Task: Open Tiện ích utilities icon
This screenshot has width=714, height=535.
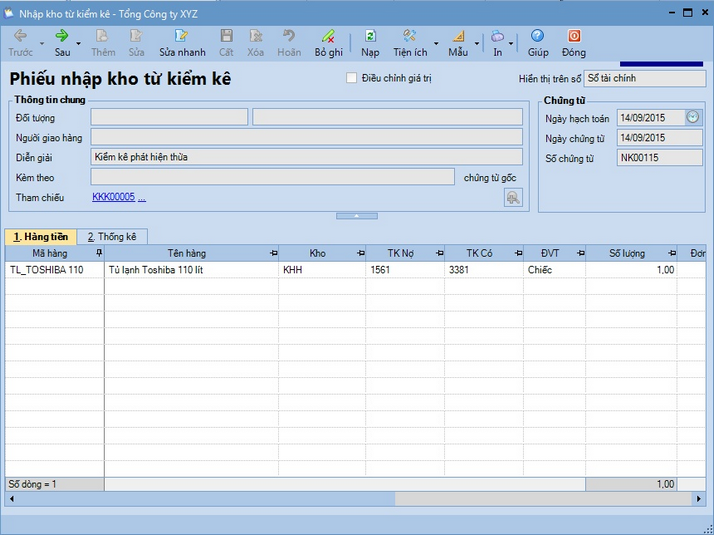Action: click(x=409, y=36)
